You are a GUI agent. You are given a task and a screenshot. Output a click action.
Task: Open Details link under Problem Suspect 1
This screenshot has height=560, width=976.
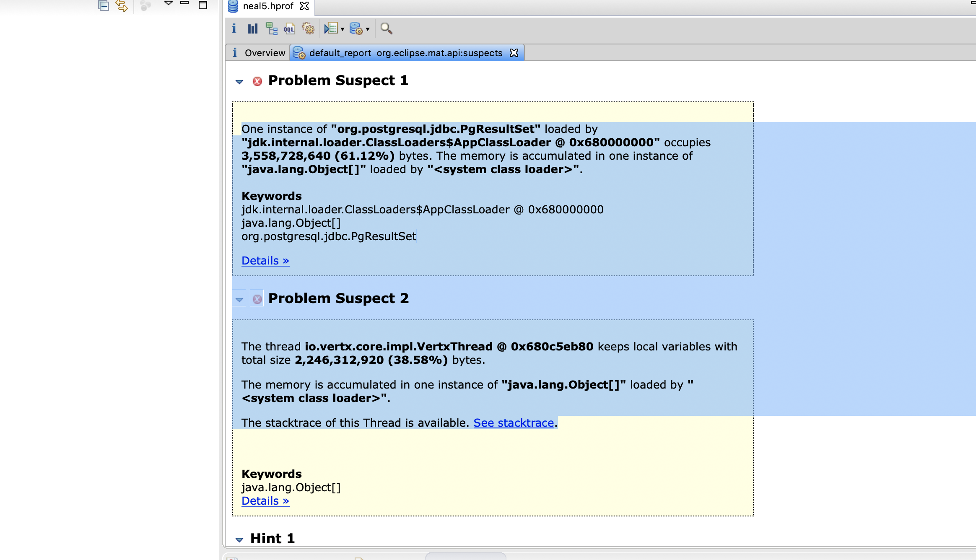pos(265,261)
